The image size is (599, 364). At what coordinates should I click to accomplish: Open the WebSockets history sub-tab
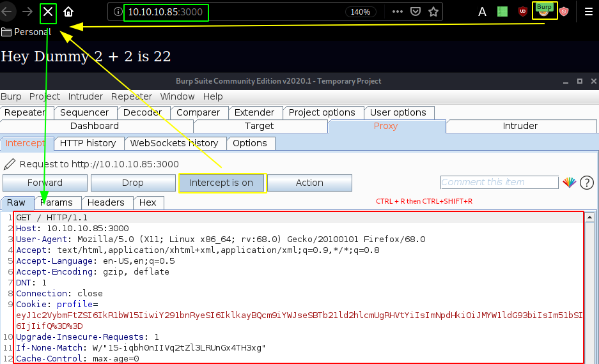[x=174, y=143]
